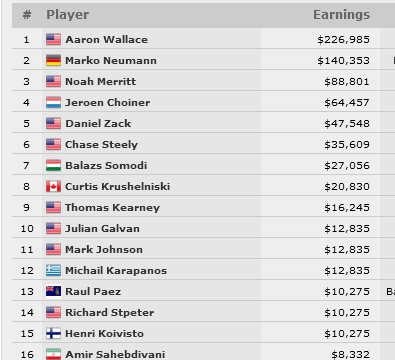Click the Canadian flag beside Curtis Krushelniski
The height and width of the screenshot is (360, 395).
click(53, 186)
